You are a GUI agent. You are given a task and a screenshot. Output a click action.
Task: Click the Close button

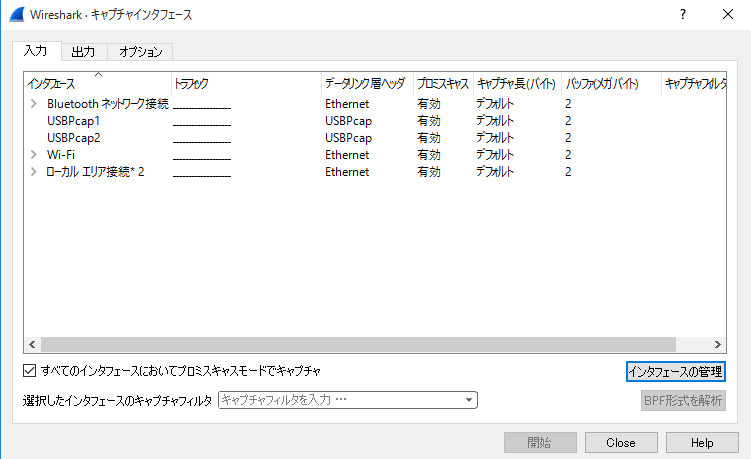coord(621,443)
